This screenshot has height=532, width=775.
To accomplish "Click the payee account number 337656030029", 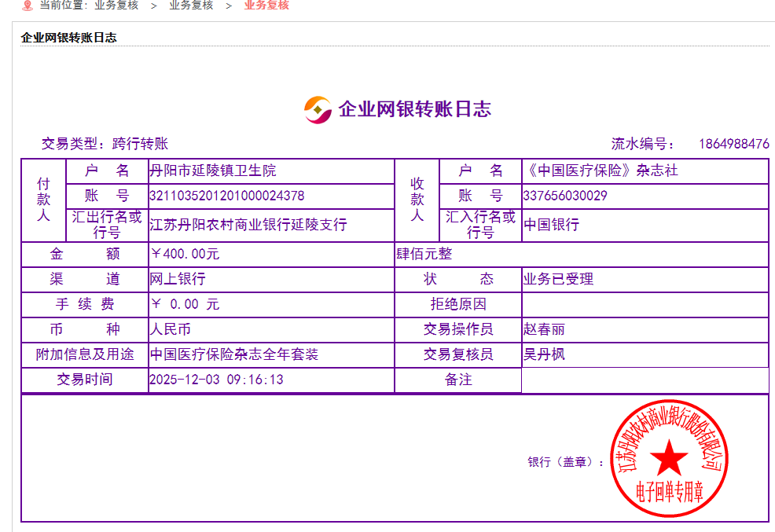I will pyautogui.click(x=564, y=196).
